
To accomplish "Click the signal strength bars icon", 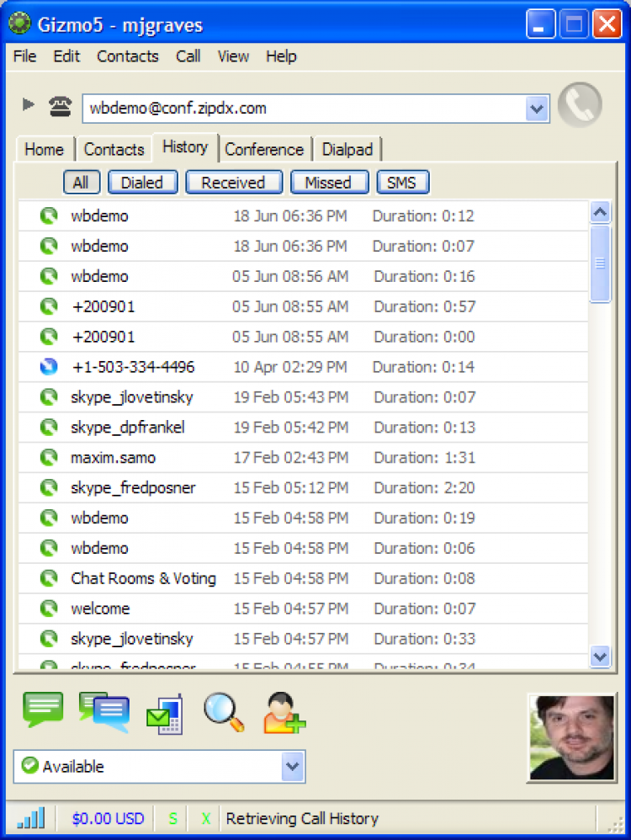I will point(31,818).
